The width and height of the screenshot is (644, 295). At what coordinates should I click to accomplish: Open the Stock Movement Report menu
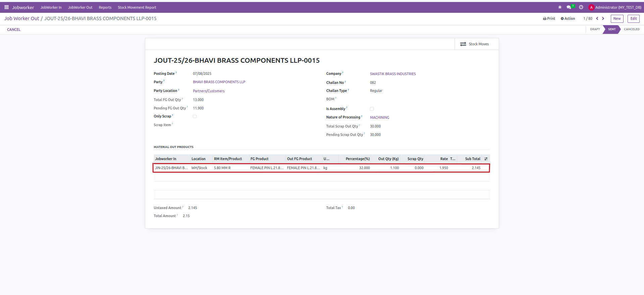(x=137, y=7)
